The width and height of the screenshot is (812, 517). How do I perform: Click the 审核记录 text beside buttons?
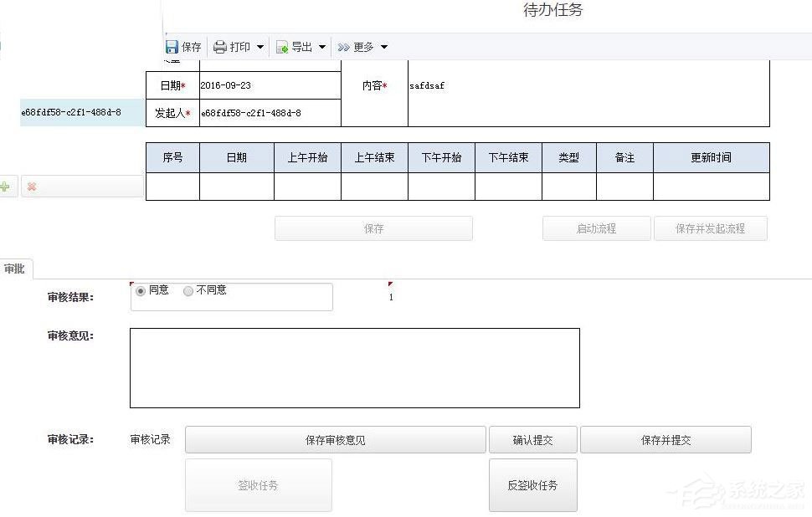(x=150, y=439)
